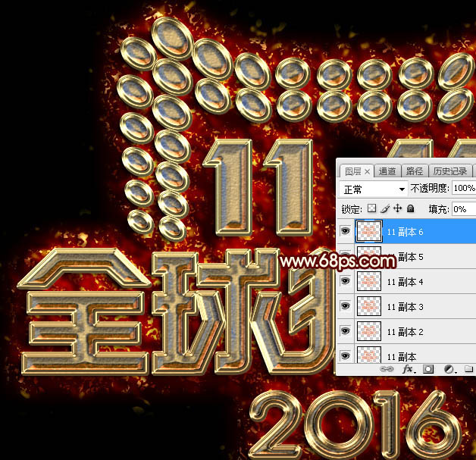Select the 11 副本 5 layer thumbnail
The image size is (476, 460).
pyautogui.click(x=369, y=256)
